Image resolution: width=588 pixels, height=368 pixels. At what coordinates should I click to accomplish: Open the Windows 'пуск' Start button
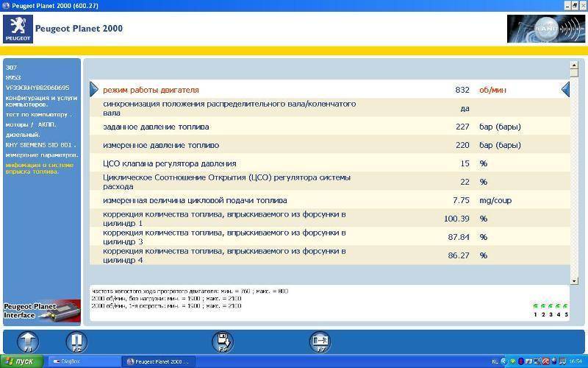pos(21,361)
